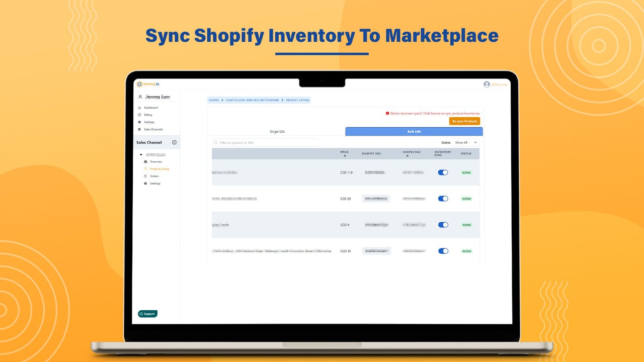Click the PRODUCT LISTING breadcrumb

[298, 100]
